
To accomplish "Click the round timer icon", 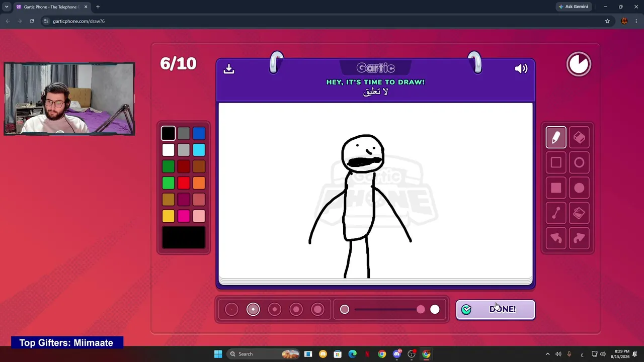I will pos(579,64).
